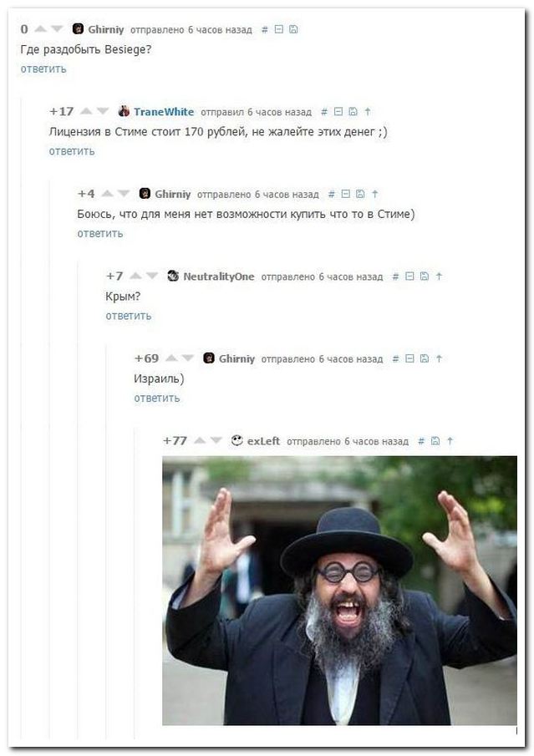
Task: Open exLeft's user profile
Action: [x=263, y=441]
